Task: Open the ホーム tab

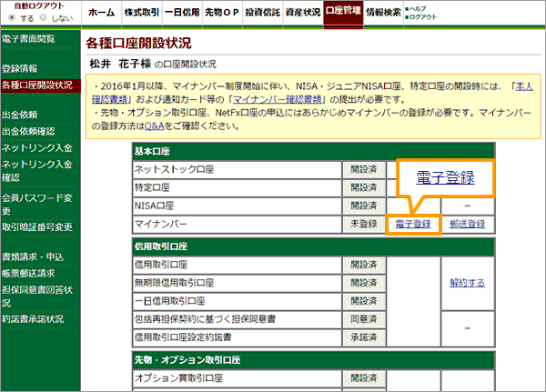Action: click(x=101, y=13)
